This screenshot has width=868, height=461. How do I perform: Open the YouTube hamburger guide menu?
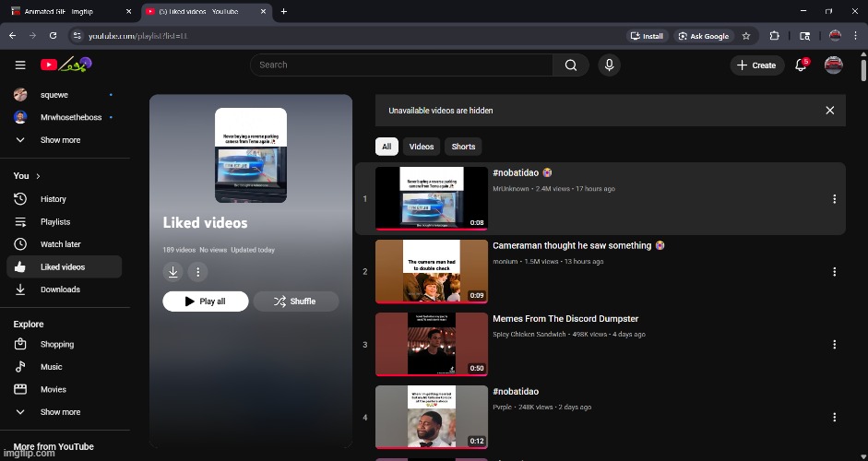point(20,65)
